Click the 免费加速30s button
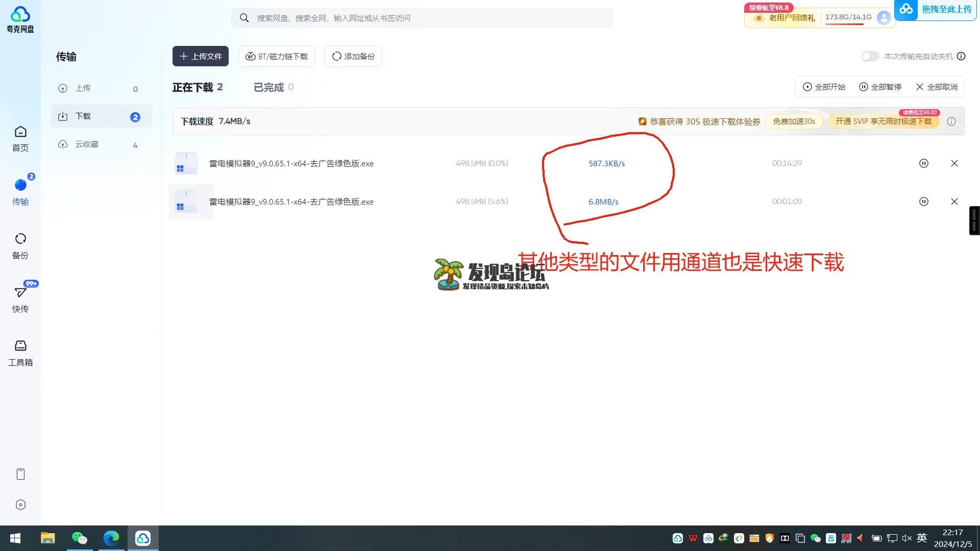The height and width of the screenshot is (551, 980). 794,121
